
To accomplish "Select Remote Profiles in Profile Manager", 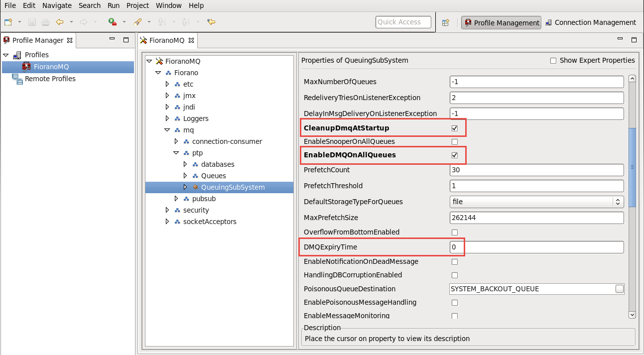I will click(x=50, y=79).
